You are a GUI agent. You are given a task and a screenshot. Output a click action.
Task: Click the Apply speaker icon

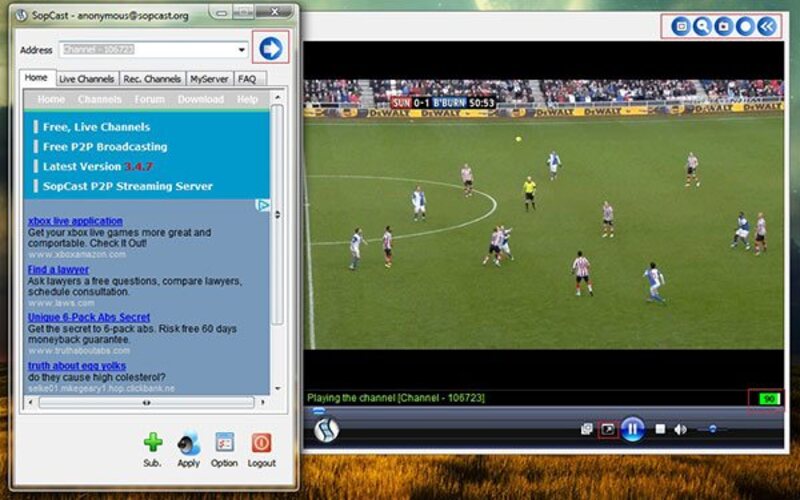point(188,443)
